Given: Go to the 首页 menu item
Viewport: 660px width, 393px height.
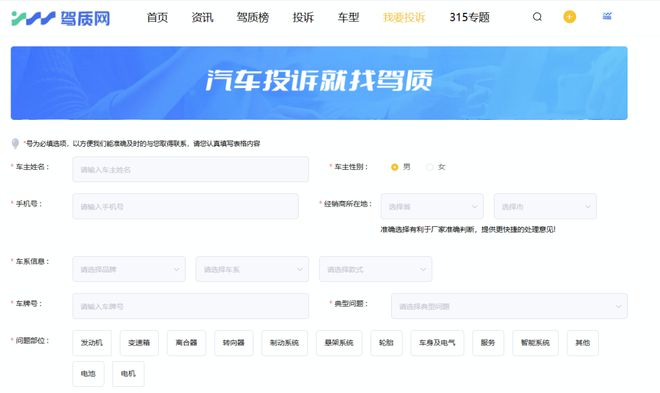Looking at the screenshot, I should (x=157, y=17).
